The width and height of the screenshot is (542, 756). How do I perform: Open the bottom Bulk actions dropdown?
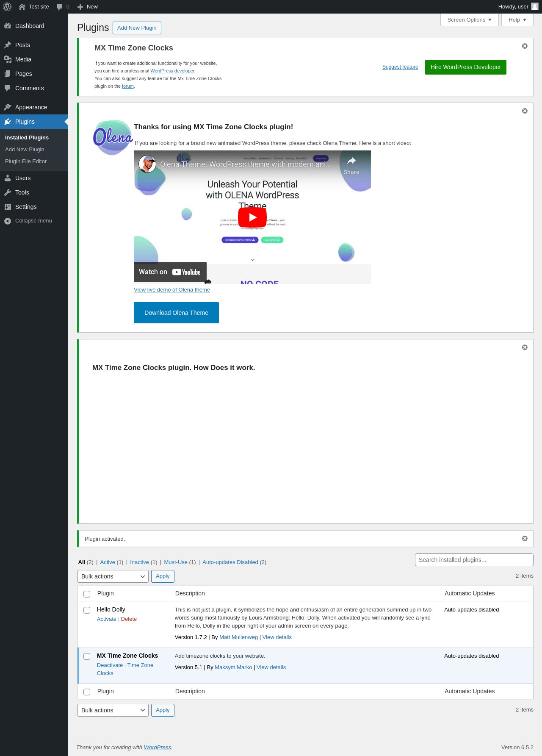pos(113,710)
